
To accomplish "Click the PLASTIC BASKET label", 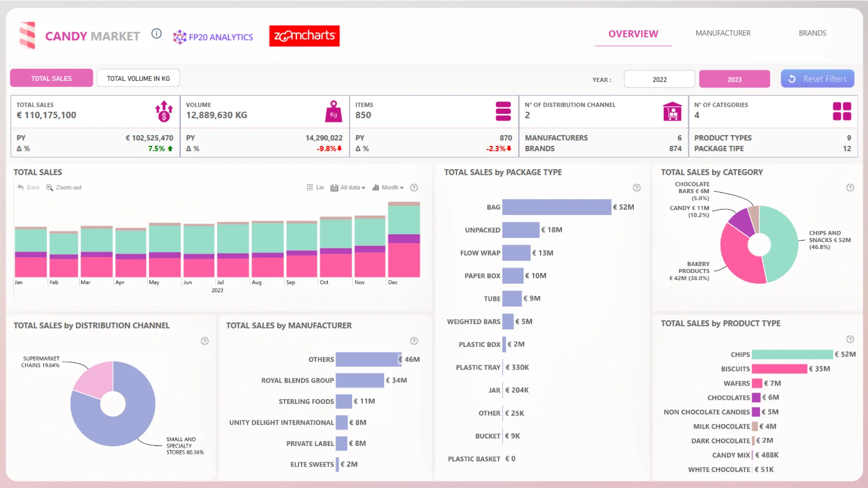I will pos(474,459).
